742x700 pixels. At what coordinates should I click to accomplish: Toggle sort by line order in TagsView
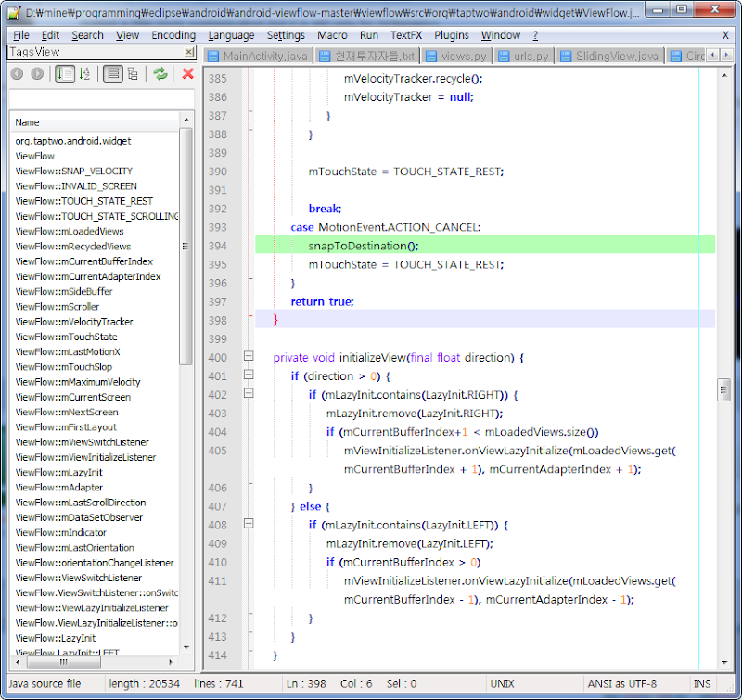click(x=64, y=74)
